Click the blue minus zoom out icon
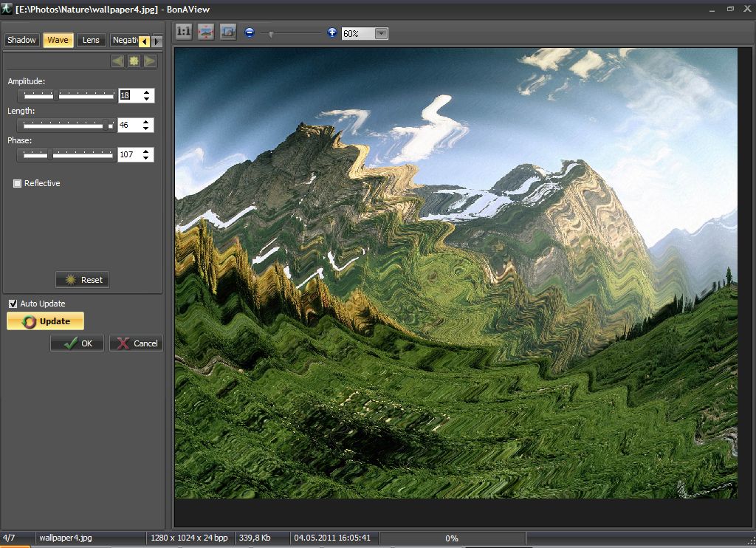The image size is (756, 548). [250, 33]
